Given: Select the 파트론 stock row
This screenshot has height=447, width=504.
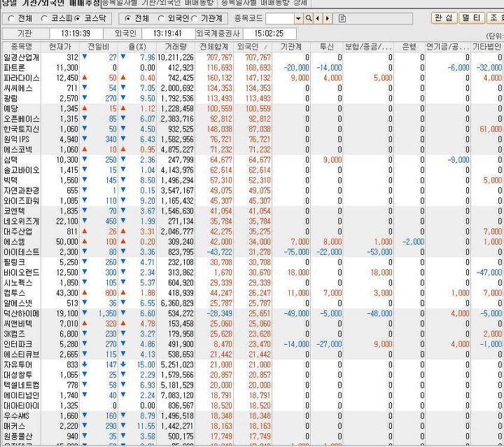Looking at the screenshot, I should 252,67.
